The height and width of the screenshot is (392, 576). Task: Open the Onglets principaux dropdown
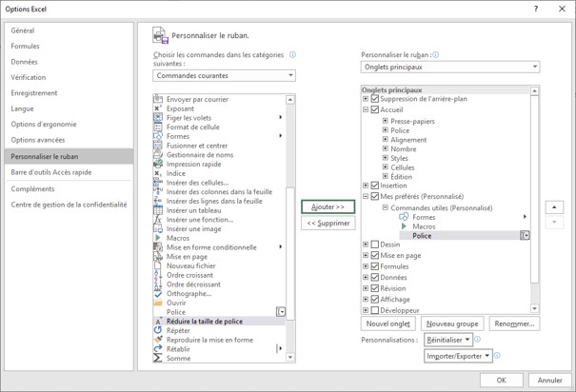(x=450, y=68)
